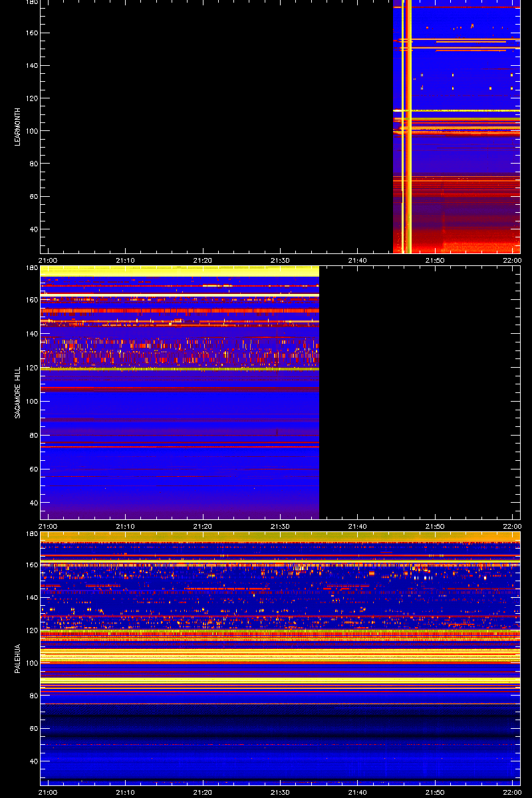Click the 140 frequency label on Sagamore Hill axis
Screen dimensions: 532x798
31,334
